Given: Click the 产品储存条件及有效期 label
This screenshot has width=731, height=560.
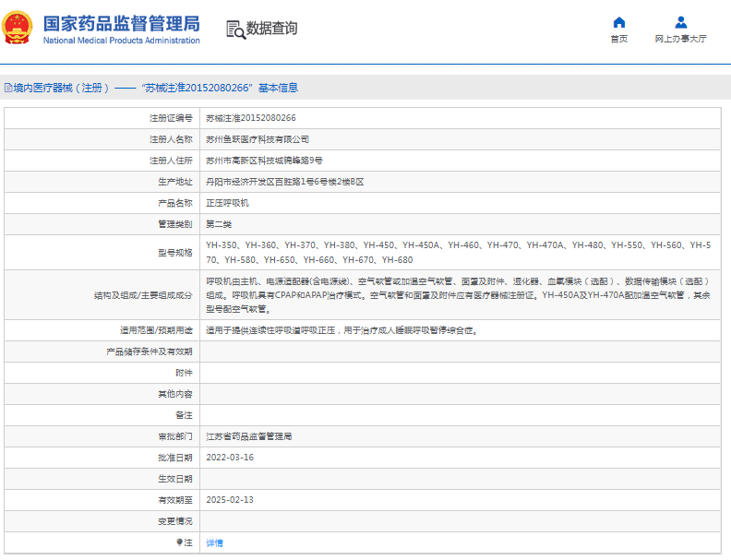Looking at the screenshot, I should [150, 351].
